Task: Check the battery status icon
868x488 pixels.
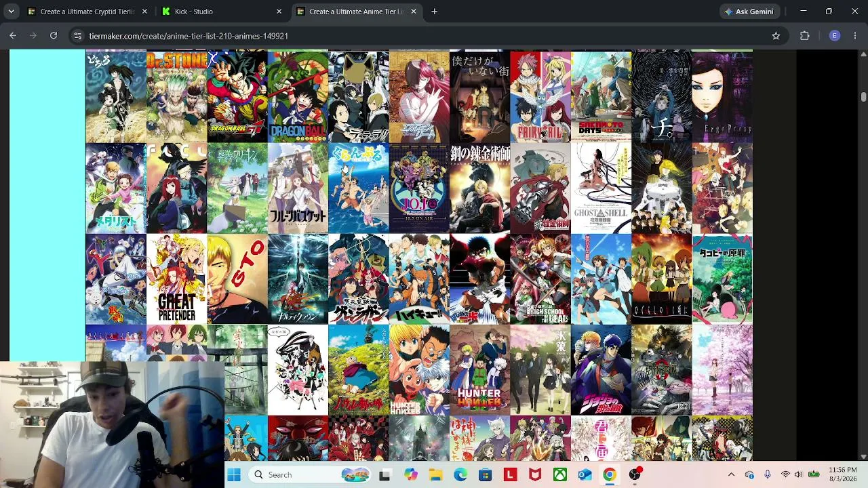Action: tap(814, 475)
